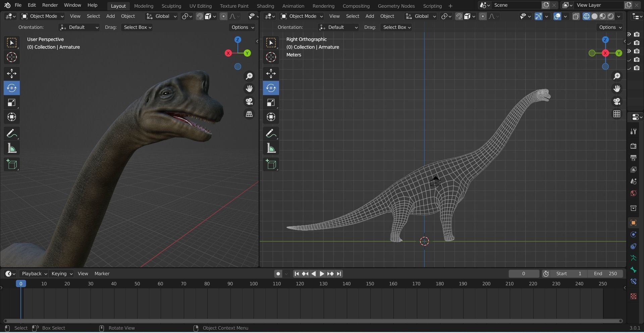Open Global transform orientation in left viewport
644x333 pixels.
pyautogui.click(x=161, y=16)
